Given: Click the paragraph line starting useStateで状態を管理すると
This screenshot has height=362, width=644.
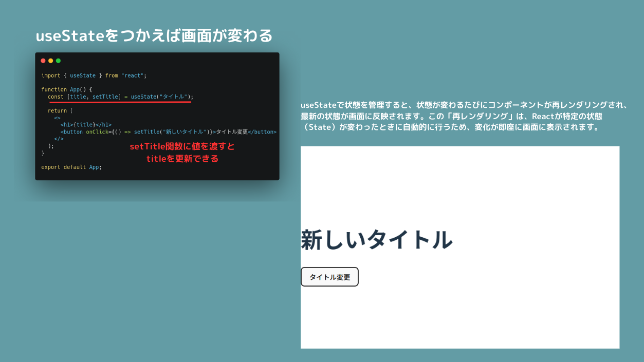Looking at the screenshot, I should pos(464,105).
